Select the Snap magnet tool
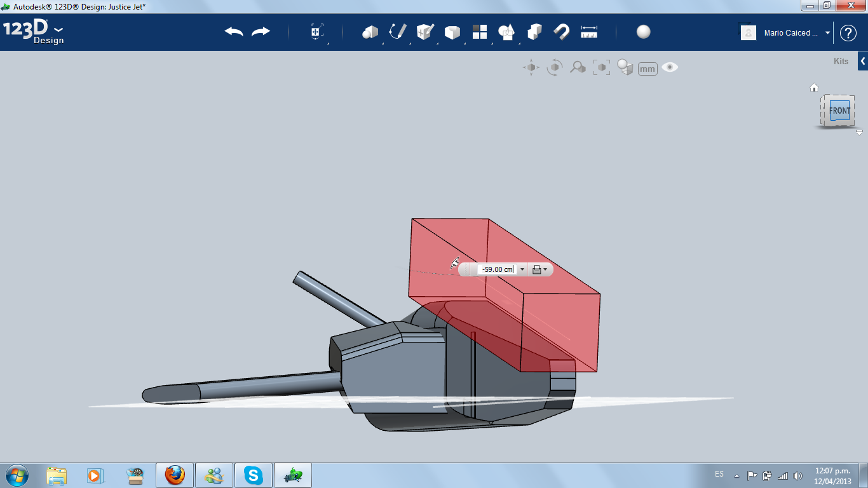 point(562,32)
